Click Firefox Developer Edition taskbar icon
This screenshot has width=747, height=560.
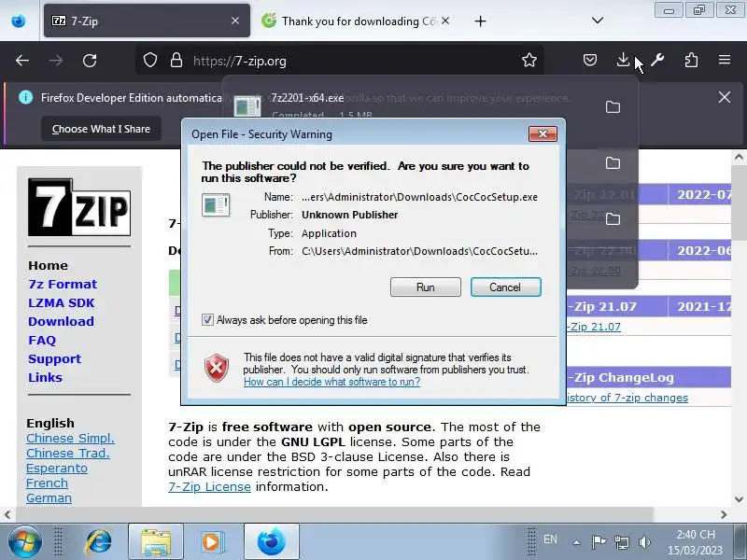(271, 541)
